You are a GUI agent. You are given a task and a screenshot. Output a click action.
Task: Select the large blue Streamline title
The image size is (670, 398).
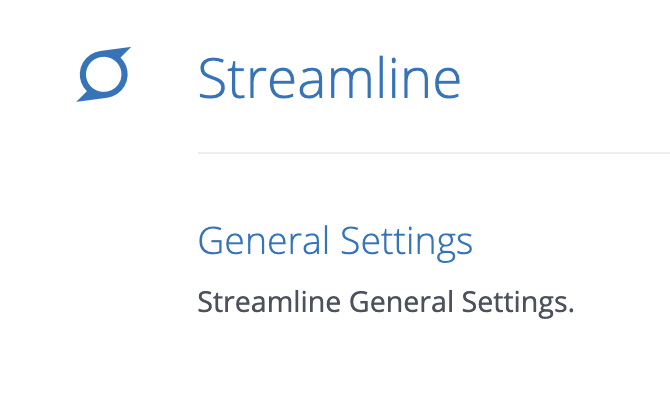(x=329, y=78)
